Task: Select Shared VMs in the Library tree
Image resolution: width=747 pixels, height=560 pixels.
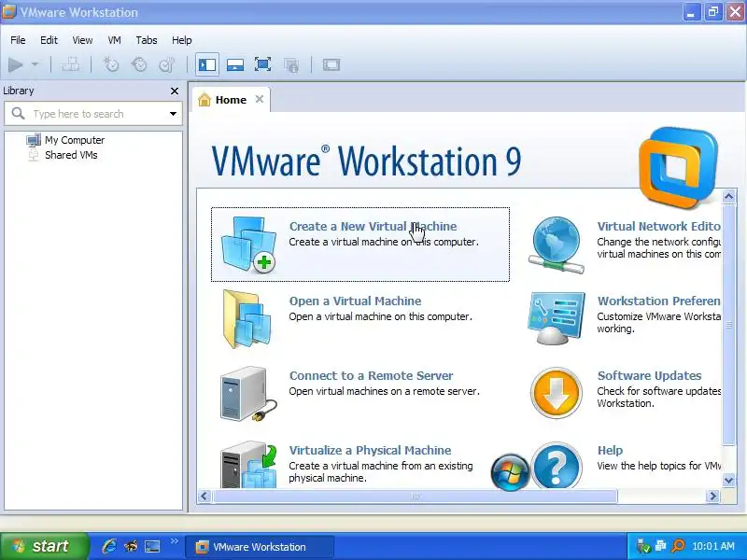Action: (x=71, y=155)
